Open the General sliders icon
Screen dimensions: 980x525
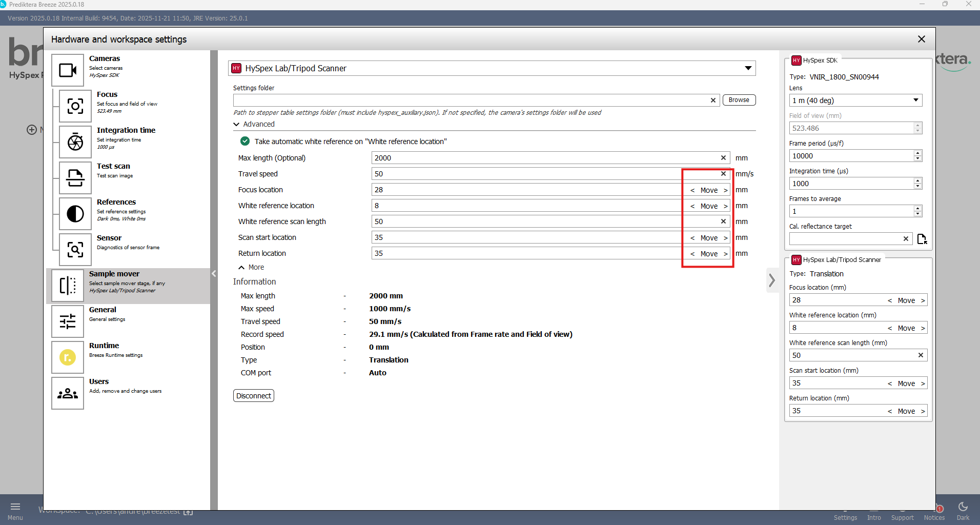point(68,321)
